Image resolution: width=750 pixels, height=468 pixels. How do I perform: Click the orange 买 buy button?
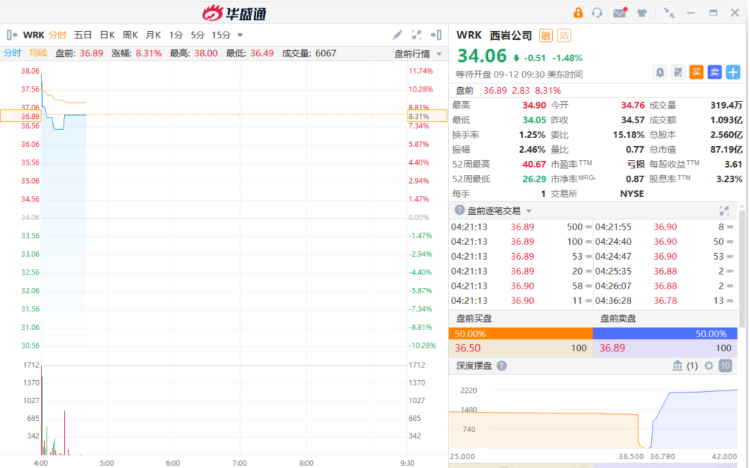point(696,72)
